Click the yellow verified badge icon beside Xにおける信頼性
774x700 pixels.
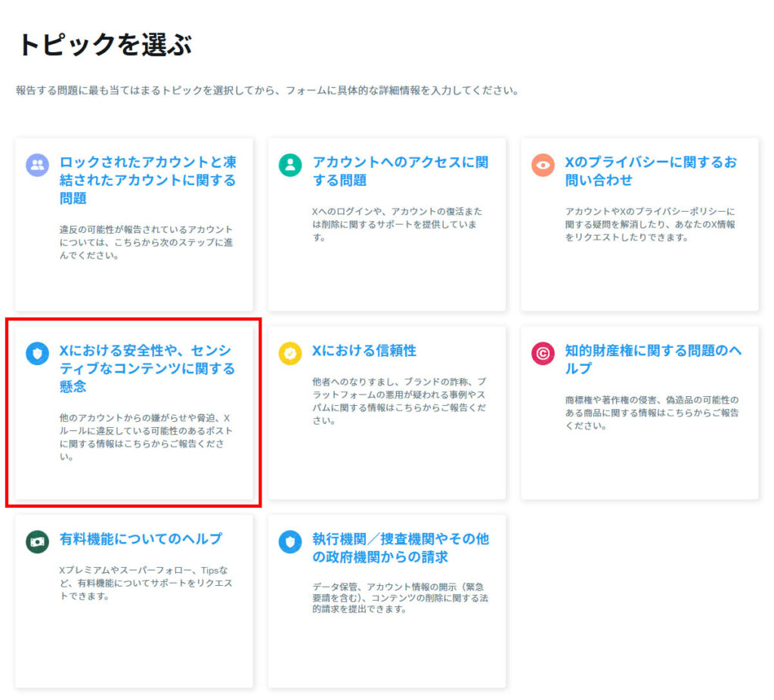pyautogui.click(x=290, y=353)
